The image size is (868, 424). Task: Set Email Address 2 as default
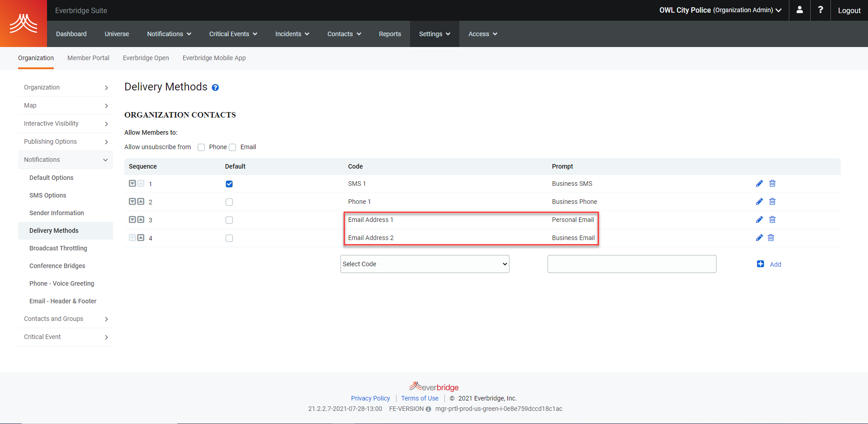[x=229, y=238]
